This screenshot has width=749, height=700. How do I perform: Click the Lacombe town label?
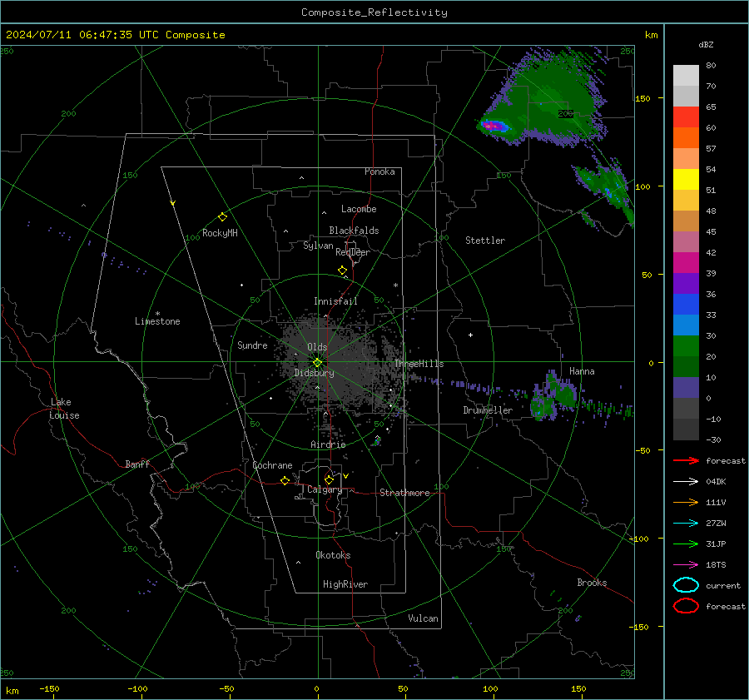359,209
